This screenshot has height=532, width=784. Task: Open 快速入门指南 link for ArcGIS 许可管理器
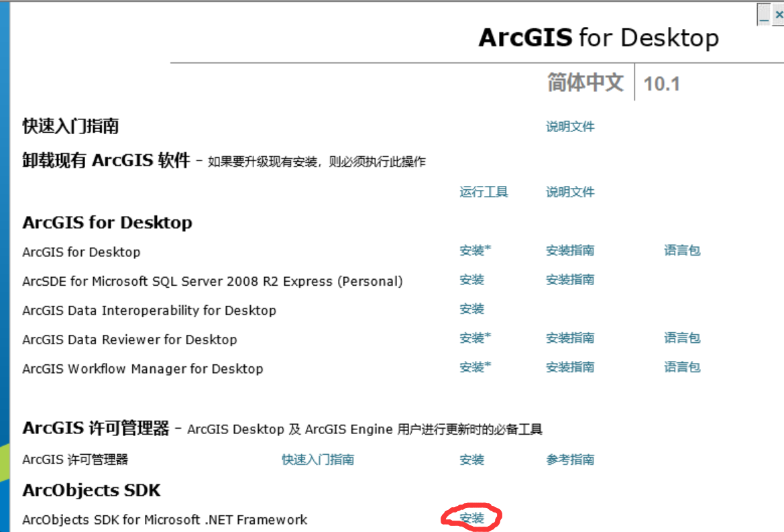[317, 460]
